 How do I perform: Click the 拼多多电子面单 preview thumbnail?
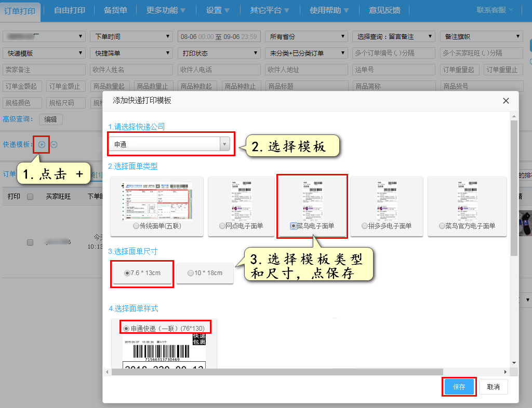click(x=387, y=201)
